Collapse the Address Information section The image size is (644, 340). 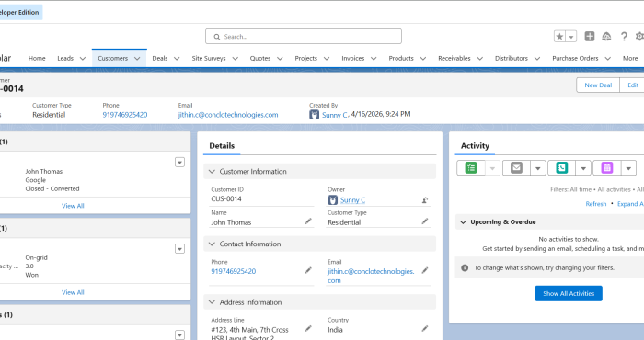click(x=212, y=302)
